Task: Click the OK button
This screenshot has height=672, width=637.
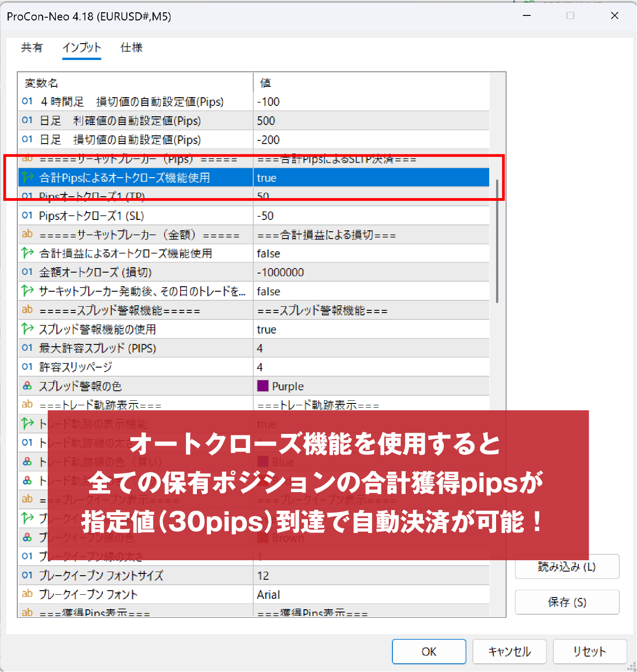Action: (429, 652)
